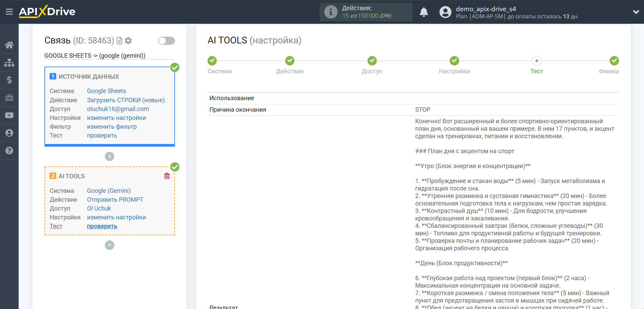Click the source block green checkmark badge
The image size is (644, 309).
(x=175, y=68)
